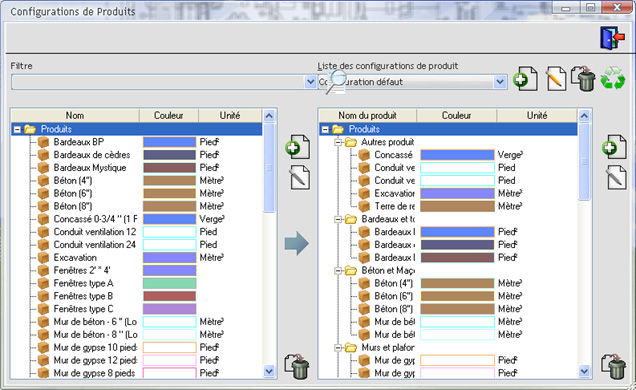Screen dimensions: 636x390
Task: Collapse the Murs et plafonds folder
Action: click(338, 348)
